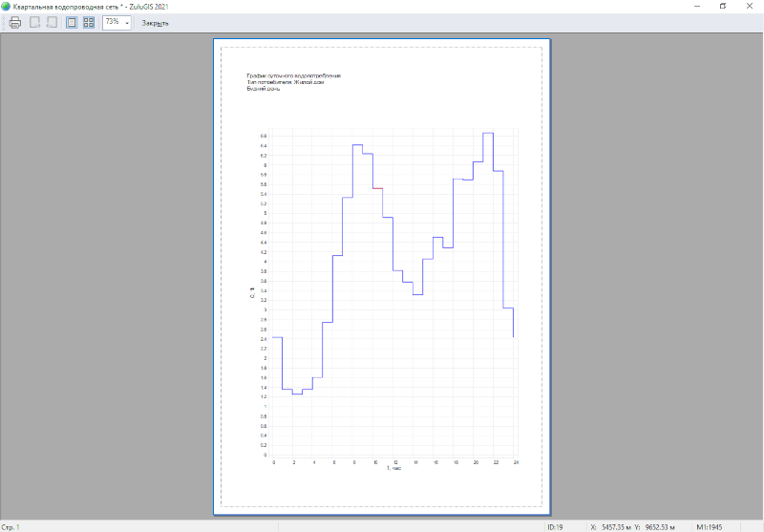Image resolution: width=764 pixels, height=532 pixels.
Task: Click the 'Стр. 1' page indicator in status bar
Action: [11, 526]
